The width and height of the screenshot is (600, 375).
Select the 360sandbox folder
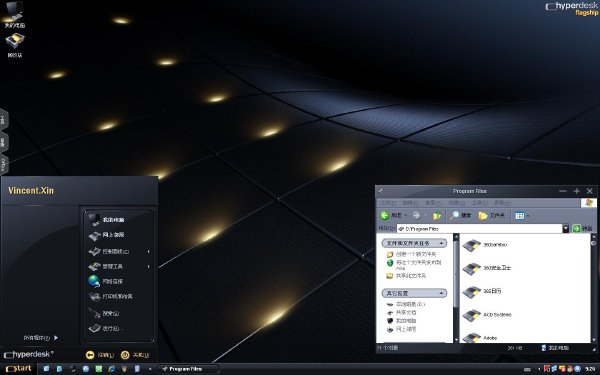coord(485,245)
